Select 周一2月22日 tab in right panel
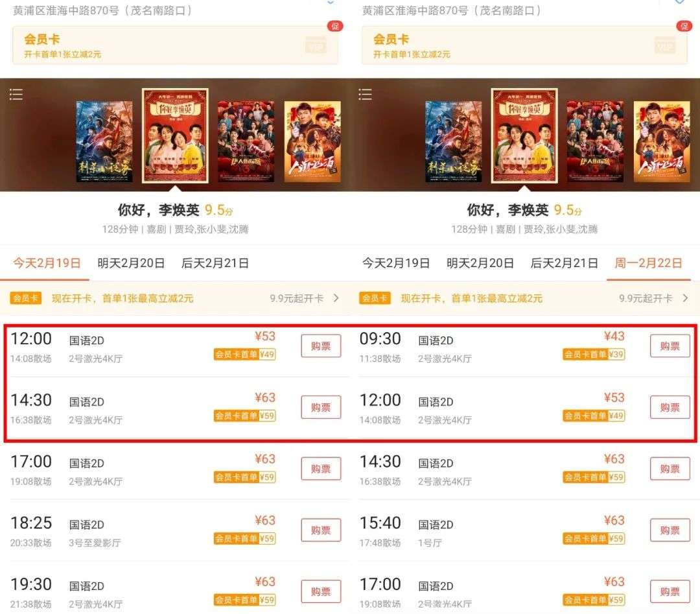This screenshot has height=614, width=700. coord(648,263)
